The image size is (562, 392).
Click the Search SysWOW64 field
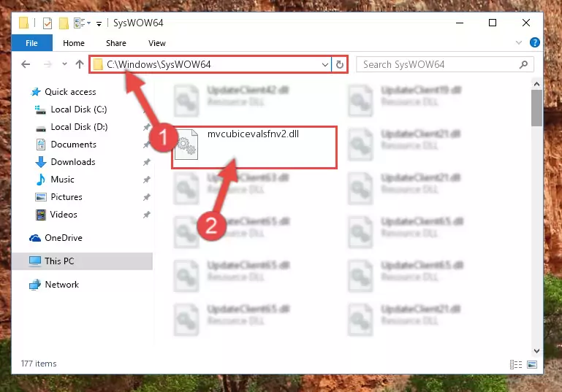(445, 64)
